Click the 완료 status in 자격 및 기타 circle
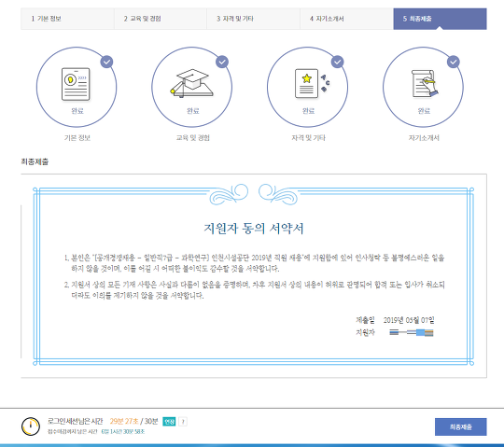504x447 pixels. click(308, 111)
